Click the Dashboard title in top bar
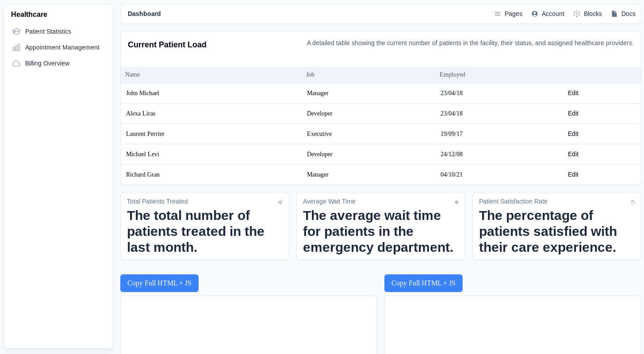This screenshot has height=354, width=644. tap(144, 14)
